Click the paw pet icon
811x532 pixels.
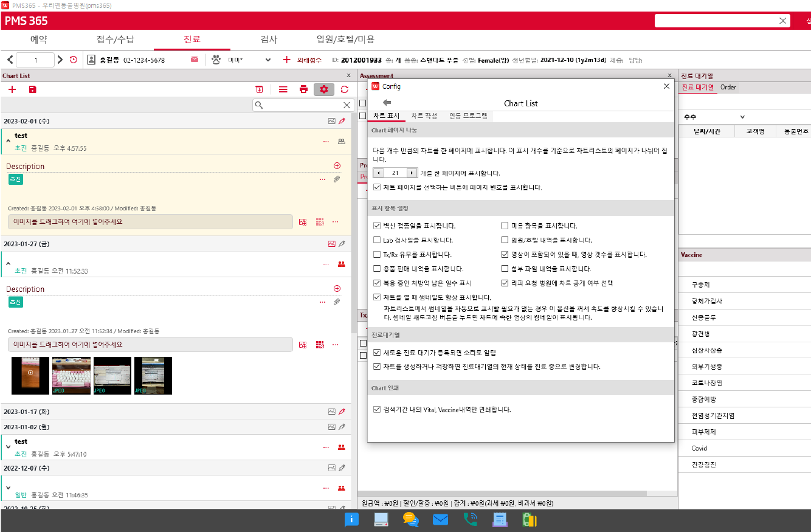[x=216, y=60]
